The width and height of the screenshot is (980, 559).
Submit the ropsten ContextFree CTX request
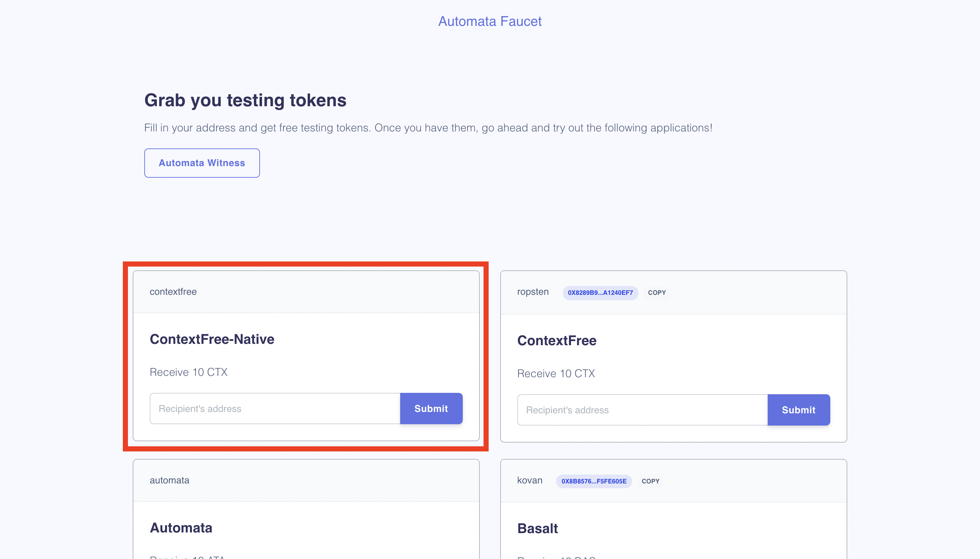(x=799, y=410)
